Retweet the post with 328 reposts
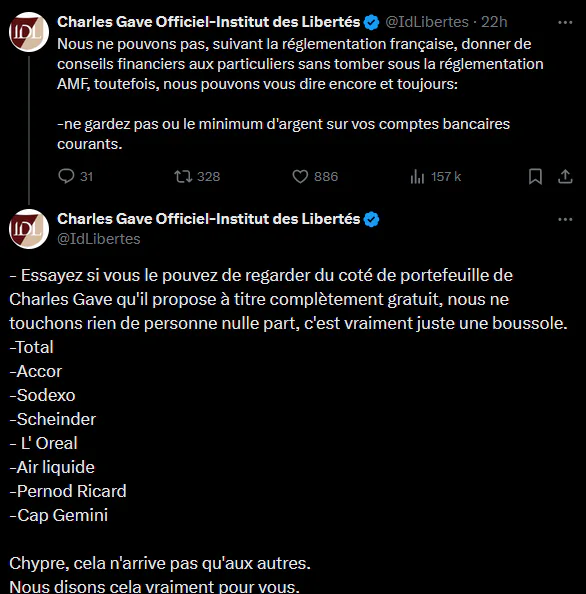The height and width of the screenshot is (594, 586). pos(183,177)
